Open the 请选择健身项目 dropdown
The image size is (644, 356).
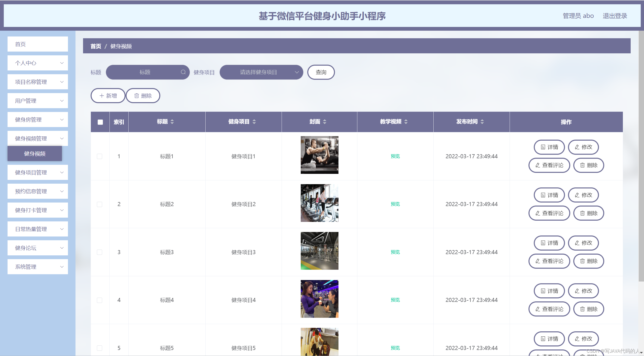(x=261, y=72)
